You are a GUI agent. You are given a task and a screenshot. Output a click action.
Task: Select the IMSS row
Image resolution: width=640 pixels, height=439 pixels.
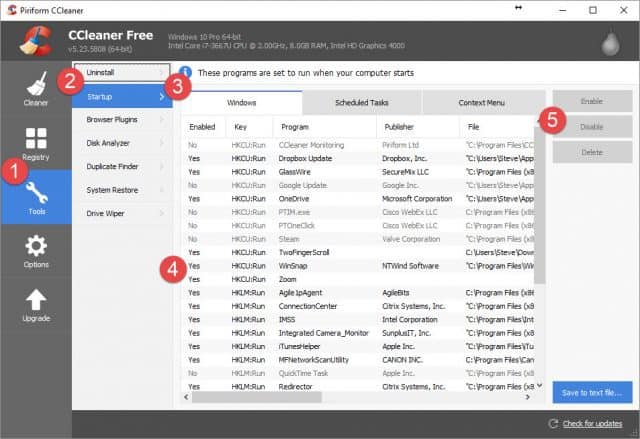(358, 320)
